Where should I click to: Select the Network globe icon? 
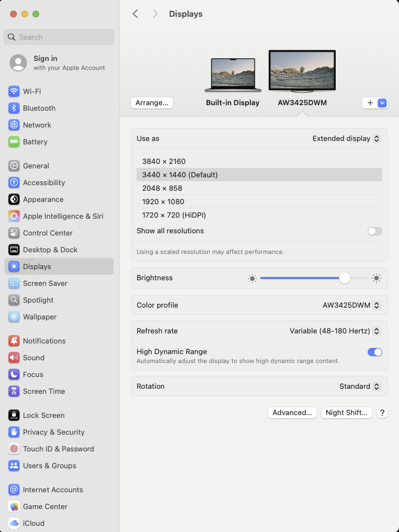[14, 125]
